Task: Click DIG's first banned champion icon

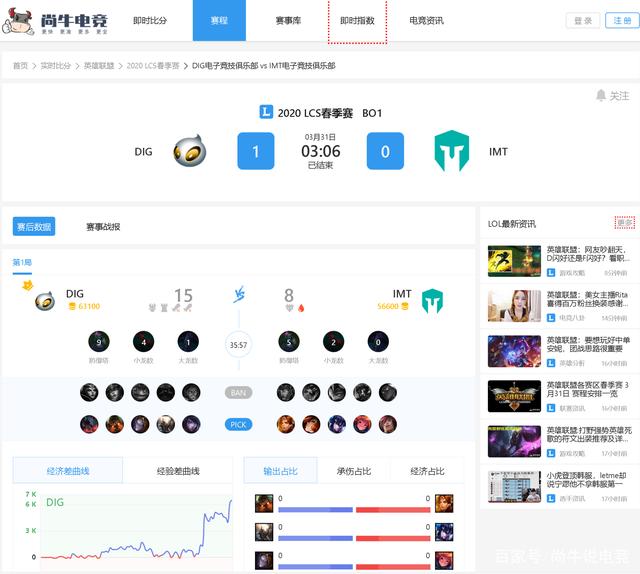Action: point(89,393)
